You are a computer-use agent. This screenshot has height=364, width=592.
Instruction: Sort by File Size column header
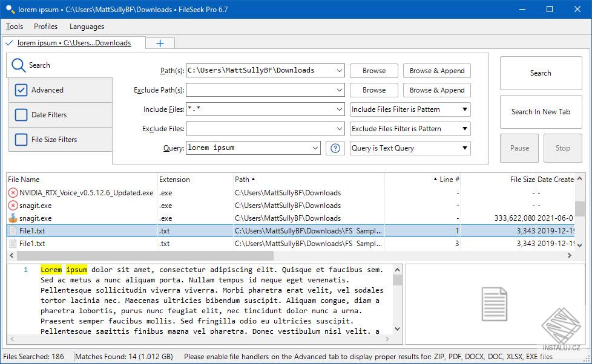click(x=498, y=180)
